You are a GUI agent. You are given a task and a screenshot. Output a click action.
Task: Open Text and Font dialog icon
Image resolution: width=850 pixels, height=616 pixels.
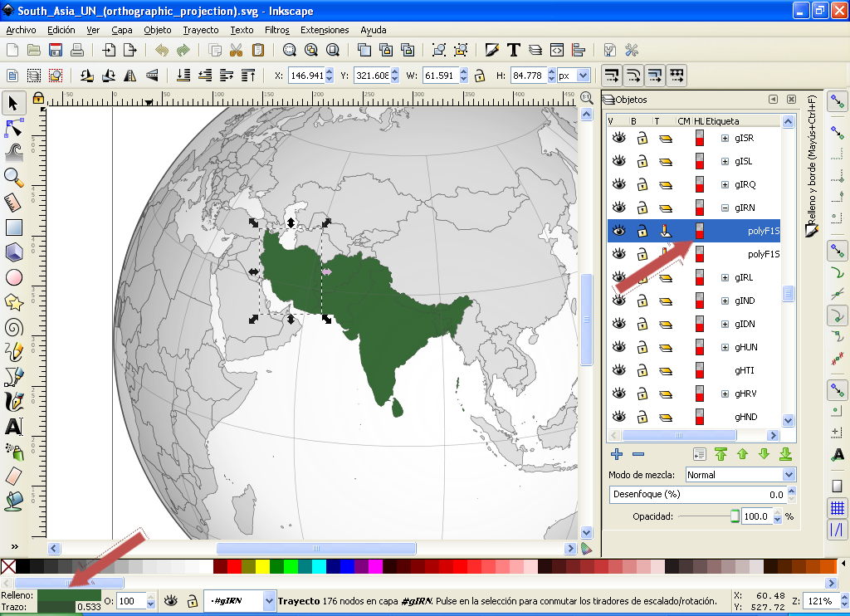513,51
